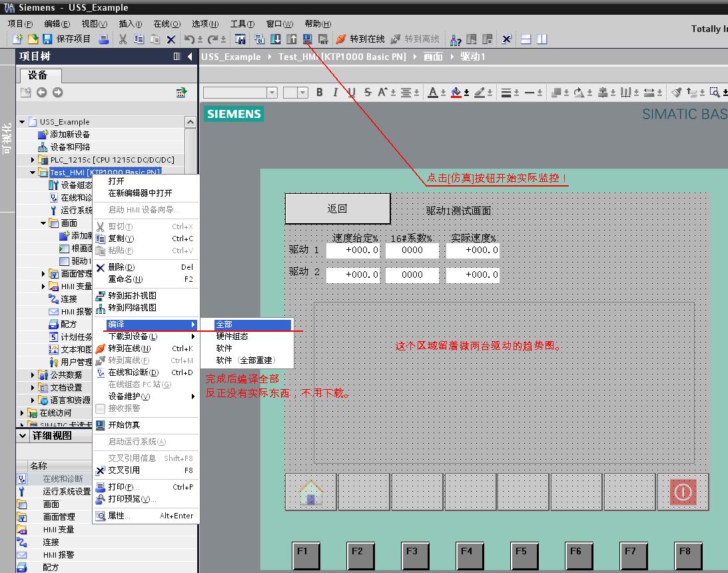Click the Copy toolbar icon

(139, 39)
